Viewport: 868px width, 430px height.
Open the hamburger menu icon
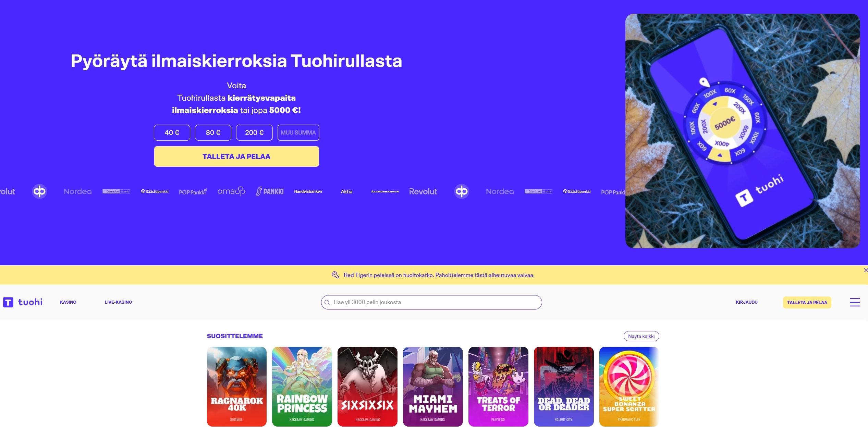[x=855, y=302]
